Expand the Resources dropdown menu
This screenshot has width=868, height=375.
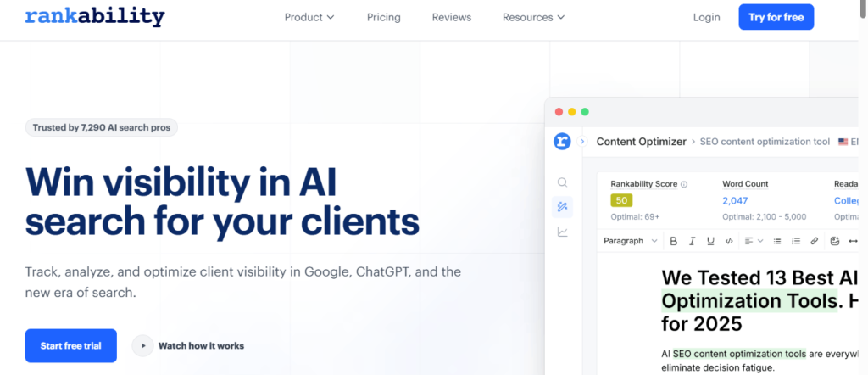(534, 17)
